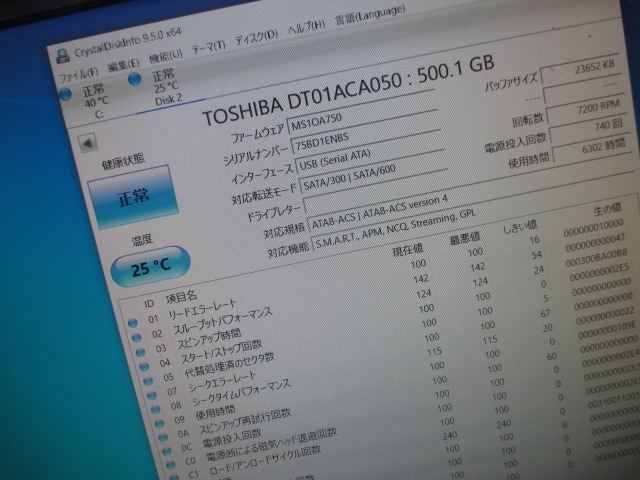Open the ヘルプ(H) menu
Screen dimensions: 640x480
307,28
